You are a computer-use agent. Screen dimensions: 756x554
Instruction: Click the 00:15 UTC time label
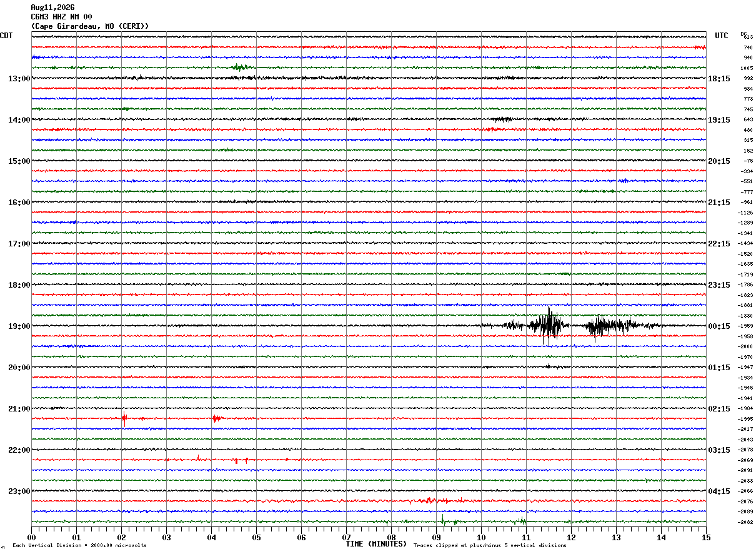click(719, 326)
